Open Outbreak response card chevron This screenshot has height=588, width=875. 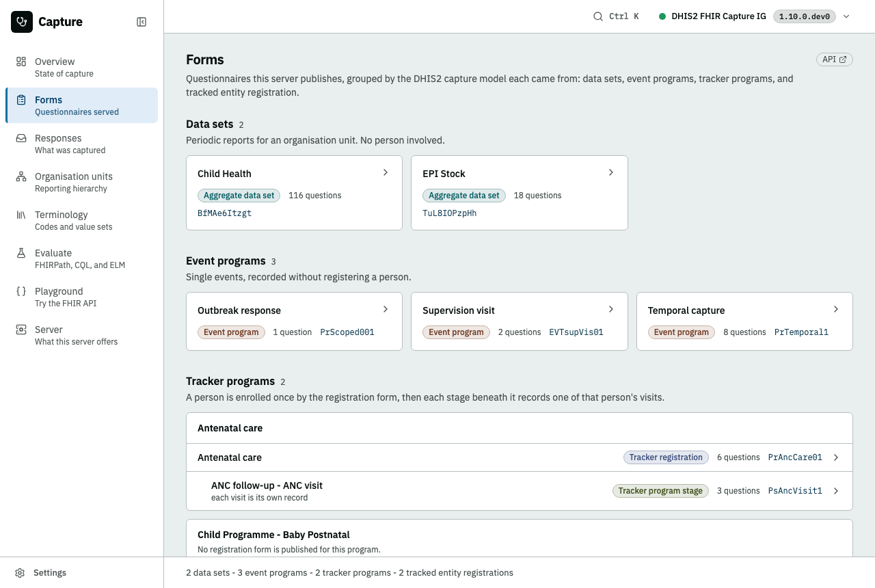(386, 309)
